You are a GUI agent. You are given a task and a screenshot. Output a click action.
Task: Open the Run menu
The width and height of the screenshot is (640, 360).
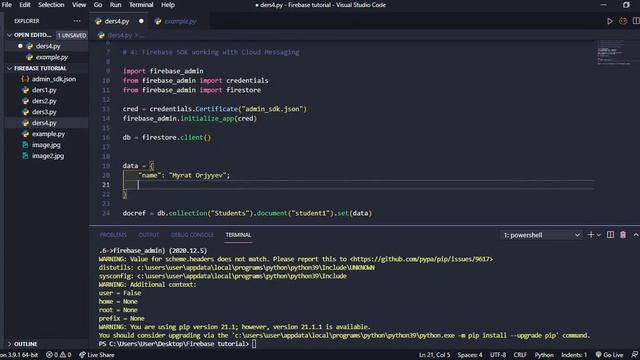(x=116, y=5)
